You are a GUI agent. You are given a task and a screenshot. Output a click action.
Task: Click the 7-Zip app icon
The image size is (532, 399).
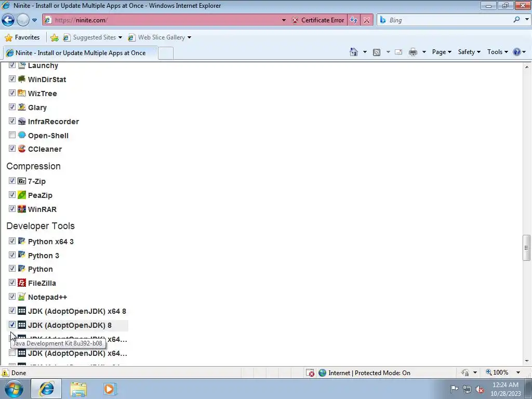(22, 181)
